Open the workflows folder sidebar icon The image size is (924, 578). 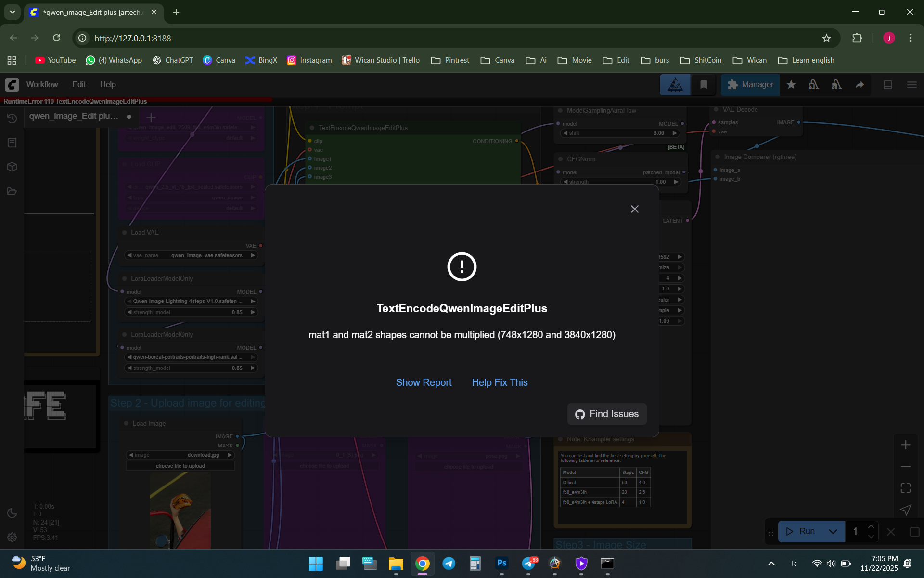[12, 191]
